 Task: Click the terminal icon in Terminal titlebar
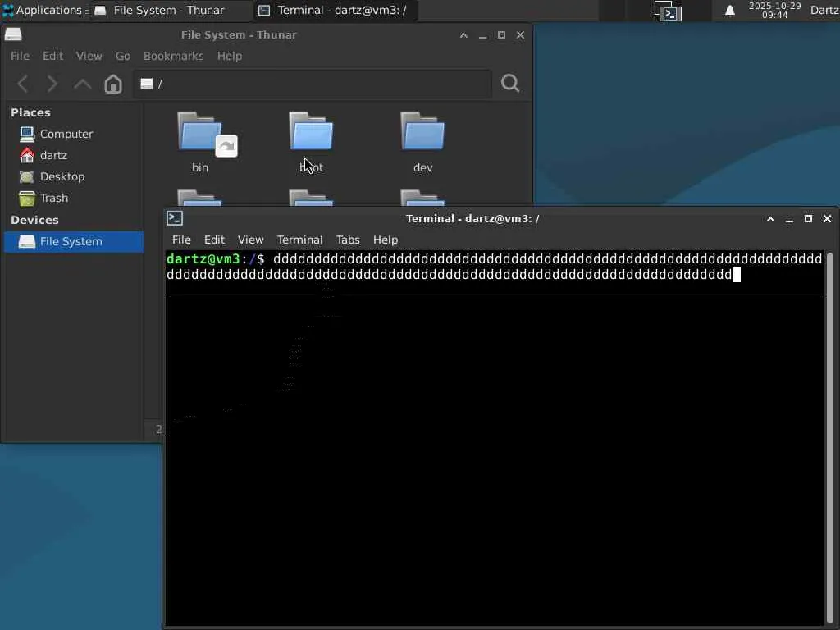175,218
